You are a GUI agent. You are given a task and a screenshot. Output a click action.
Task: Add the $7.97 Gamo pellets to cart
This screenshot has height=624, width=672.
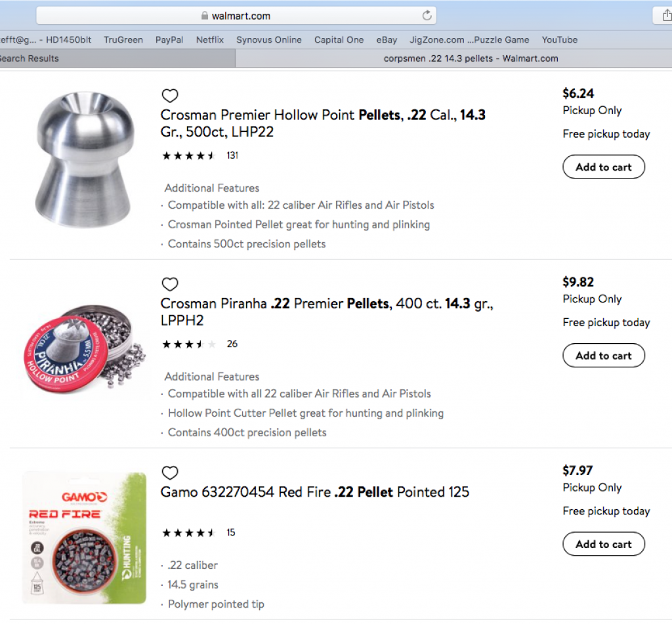click(604, 544)
